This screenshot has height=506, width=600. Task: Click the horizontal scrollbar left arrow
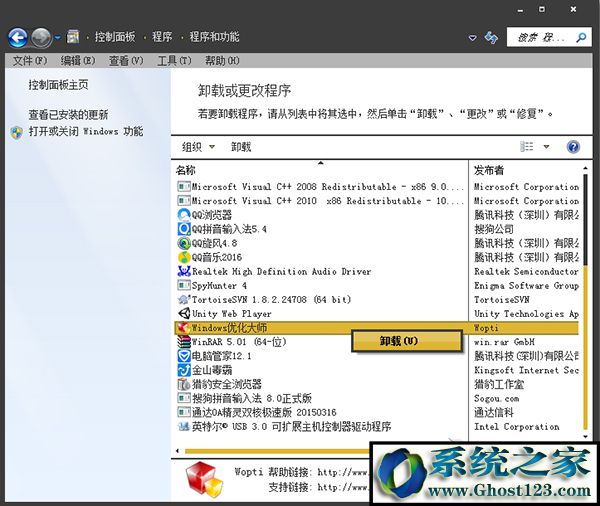click(x=177, y=451)
